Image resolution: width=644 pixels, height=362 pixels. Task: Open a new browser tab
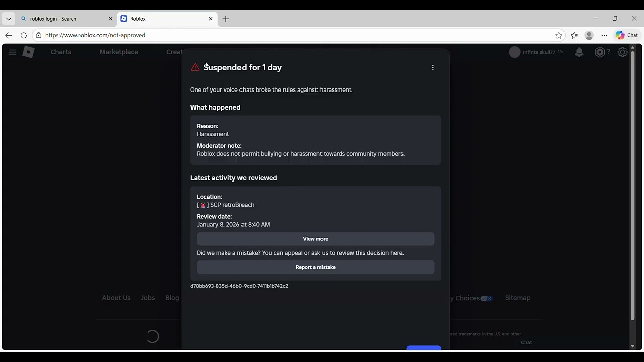tap(226, 19)
